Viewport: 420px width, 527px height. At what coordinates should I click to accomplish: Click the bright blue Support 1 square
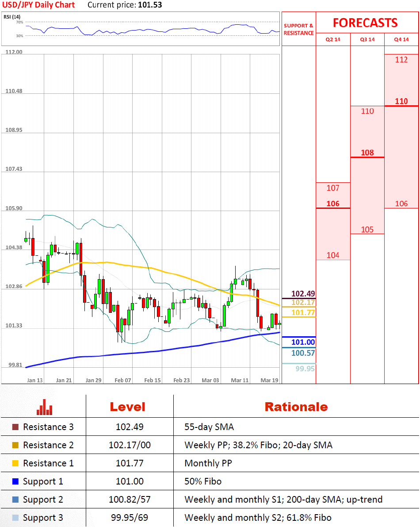click(15, 481)
